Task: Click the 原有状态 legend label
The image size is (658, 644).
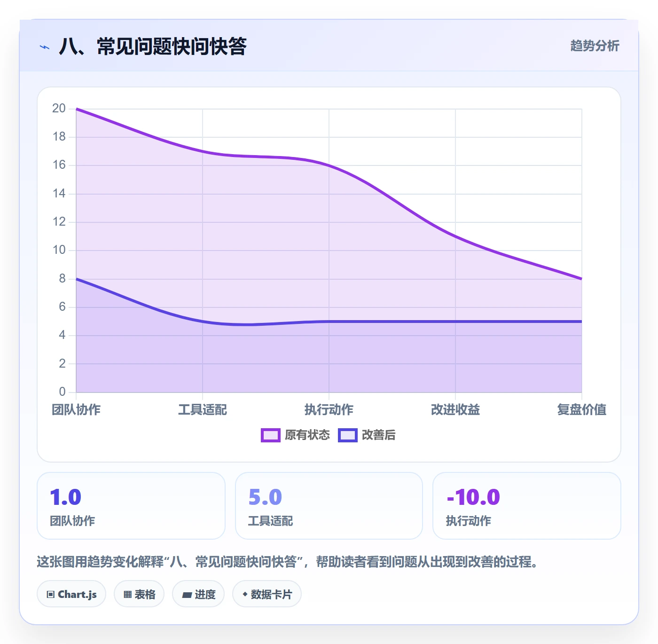Action: (307, 435)
